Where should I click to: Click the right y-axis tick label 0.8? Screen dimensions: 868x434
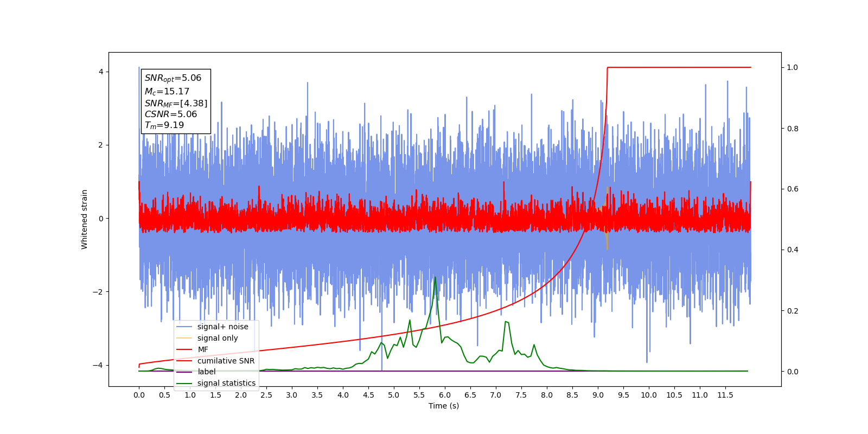pos(793,129)
